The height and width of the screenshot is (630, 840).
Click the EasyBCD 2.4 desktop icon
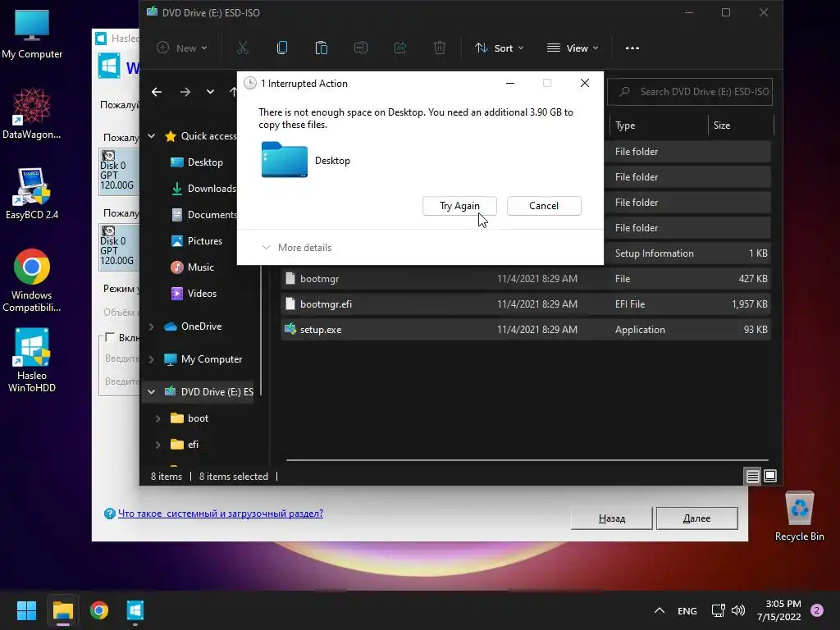click(x=32, y=194)
